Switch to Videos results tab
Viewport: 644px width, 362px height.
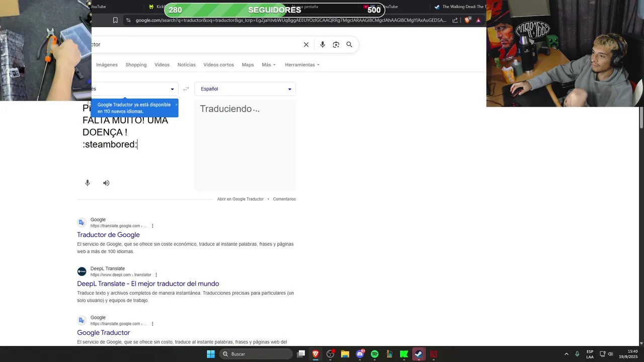click(x=162, y=65)
